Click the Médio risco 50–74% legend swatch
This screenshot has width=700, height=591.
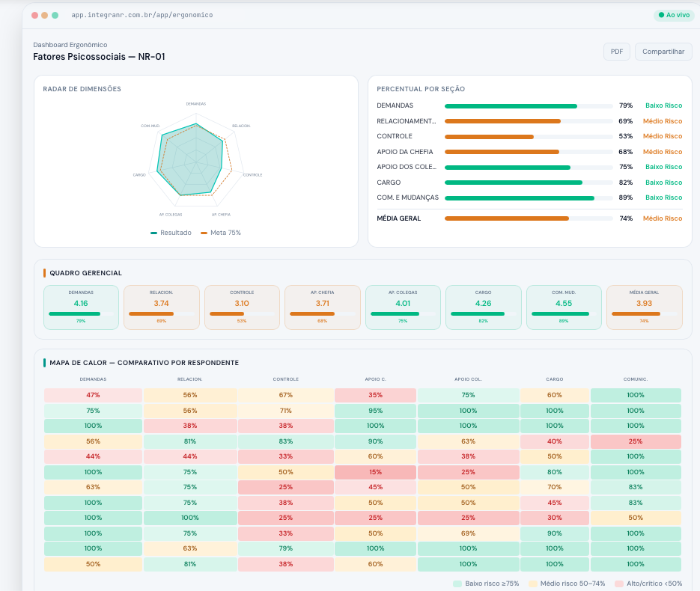532,584
